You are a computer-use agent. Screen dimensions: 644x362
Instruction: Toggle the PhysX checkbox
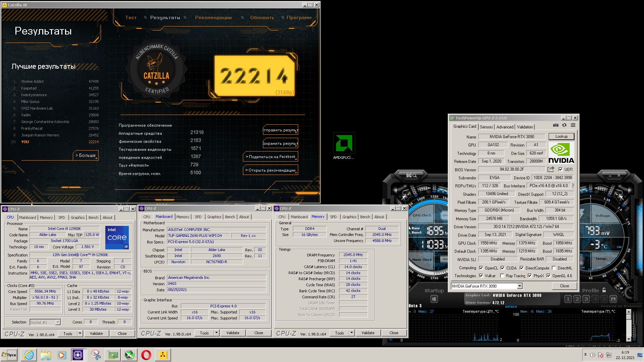click(x=530, y=276)
